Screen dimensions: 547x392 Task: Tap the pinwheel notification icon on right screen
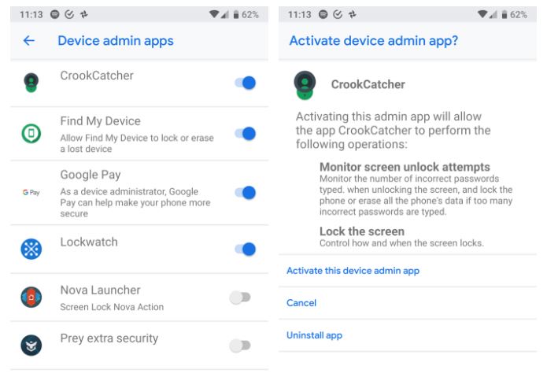tap(353, 14)
